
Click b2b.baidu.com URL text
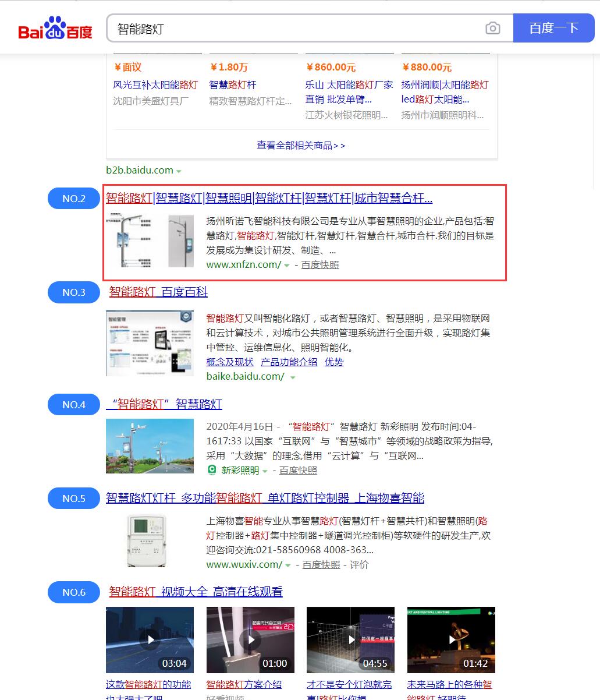click(x=140, y=170)
